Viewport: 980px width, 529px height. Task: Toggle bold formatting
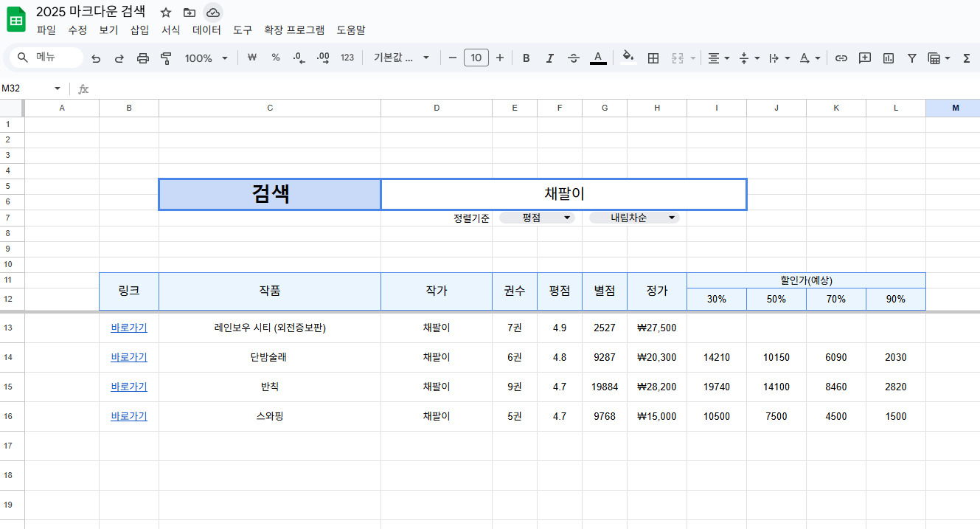coord(526,58)
